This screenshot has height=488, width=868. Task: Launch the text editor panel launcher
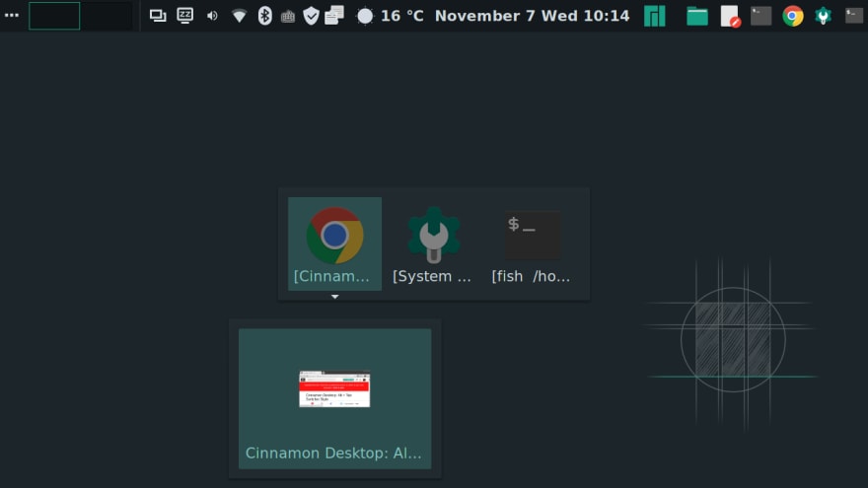[x=730, y=16]
